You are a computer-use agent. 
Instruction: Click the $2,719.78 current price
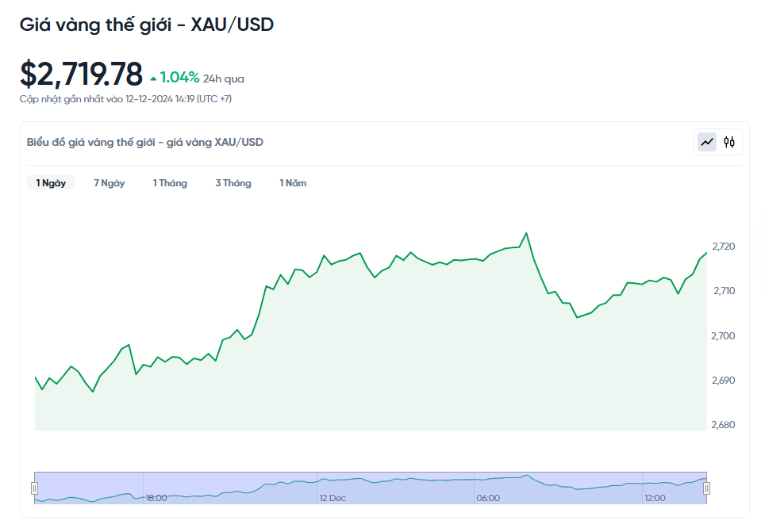click(x=81, y=75)
